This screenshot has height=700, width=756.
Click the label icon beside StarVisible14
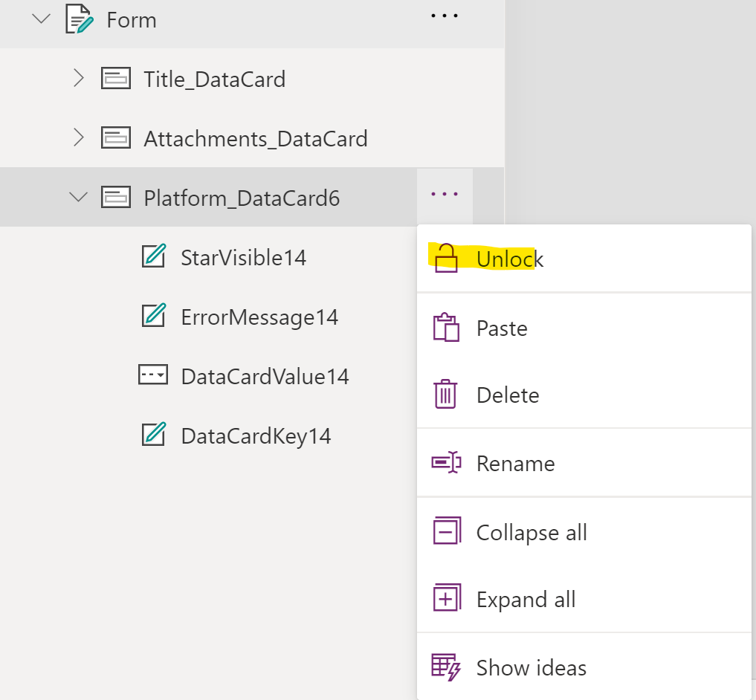(153, 257)
